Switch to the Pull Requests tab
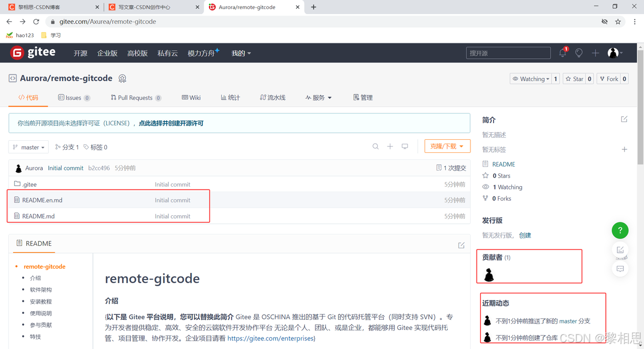 tap(135, 98)
